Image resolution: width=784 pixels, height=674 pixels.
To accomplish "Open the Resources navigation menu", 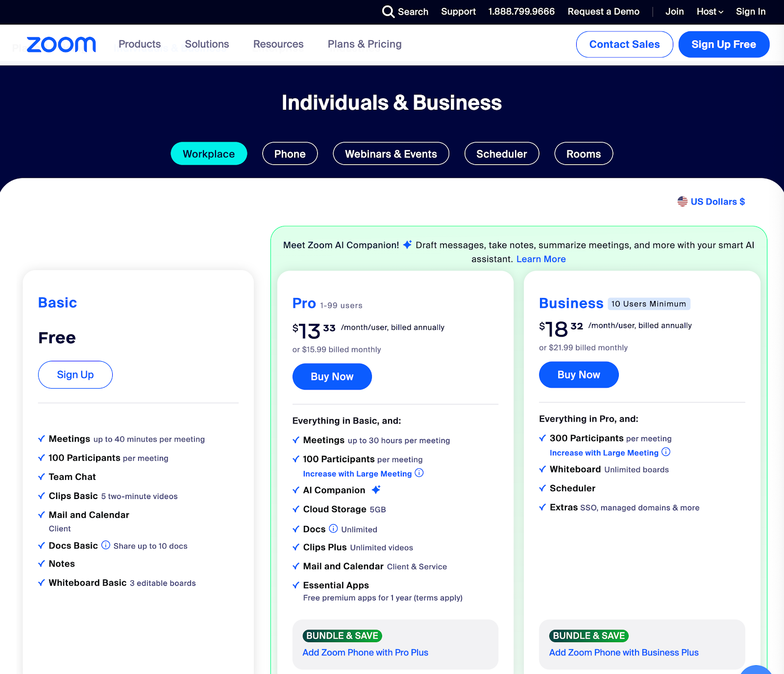I will pyautogui.click(x=278, y=44).
